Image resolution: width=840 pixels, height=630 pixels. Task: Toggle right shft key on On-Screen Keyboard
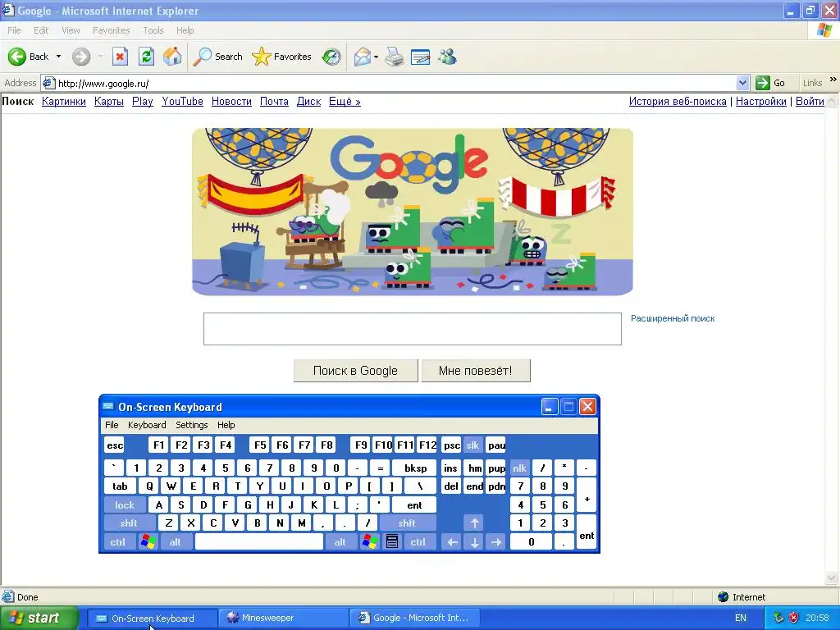[x=407, y=523]
